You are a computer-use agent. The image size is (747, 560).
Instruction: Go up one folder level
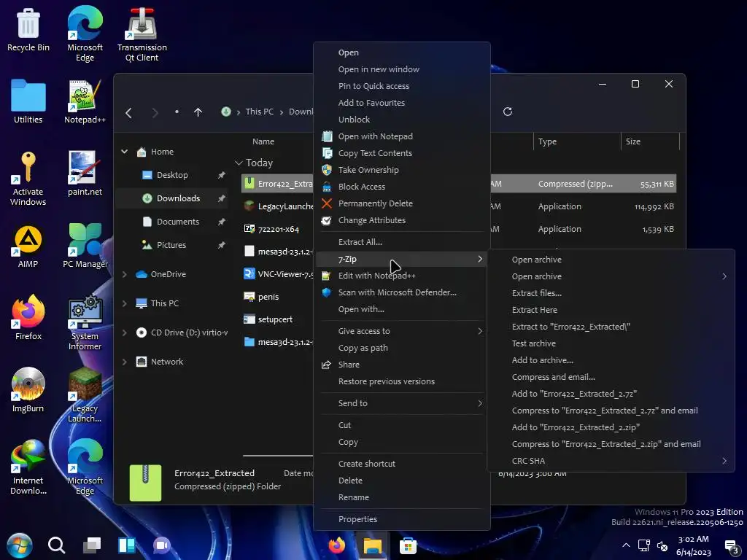pos(198,112)
